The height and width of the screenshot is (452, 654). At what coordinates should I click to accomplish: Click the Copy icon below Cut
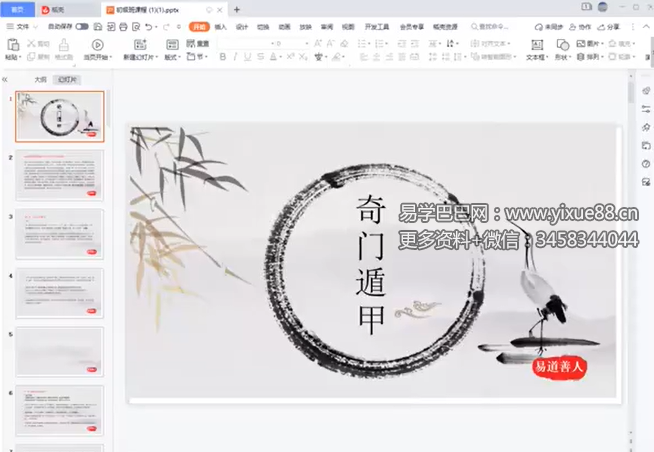click(31, 57)
